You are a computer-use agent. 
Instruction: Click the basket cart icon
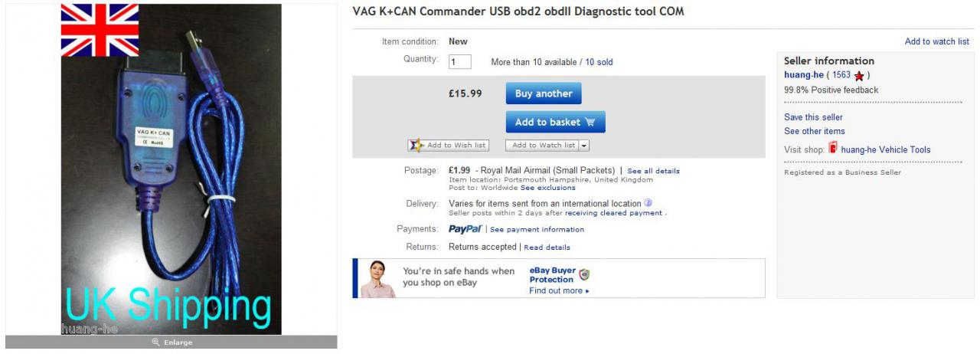(x=590, y=122)
